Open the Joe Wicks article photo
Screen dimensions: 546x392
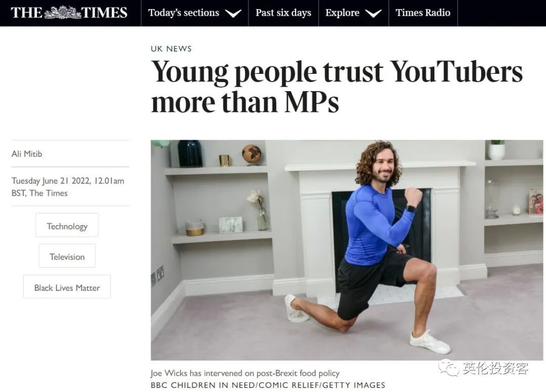tap(347, 250)
